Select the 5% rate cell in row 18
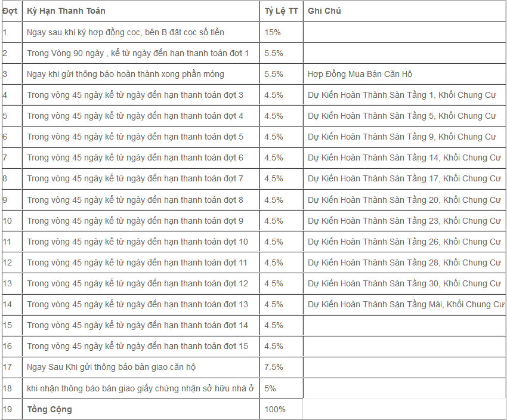Screen dimensions: 507x420 pos(270,388)
